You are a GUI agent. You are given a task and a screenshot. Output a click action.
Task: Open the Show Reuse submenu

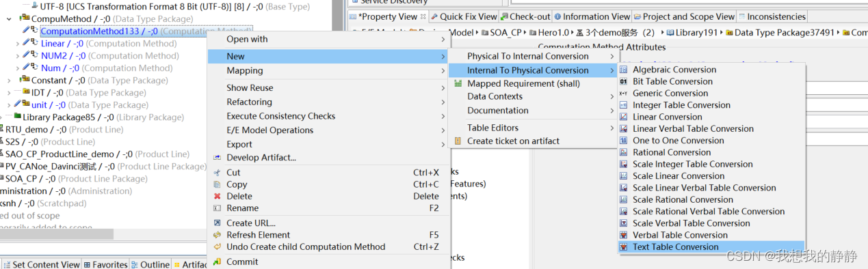click(x=328, y=87)
